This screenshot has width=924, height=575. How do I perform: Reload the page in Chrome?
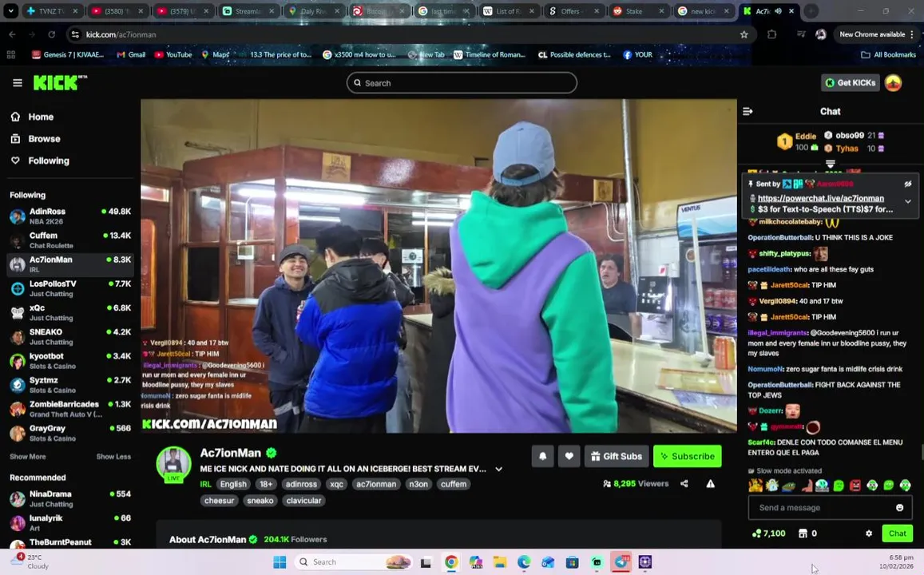[51, 35]
